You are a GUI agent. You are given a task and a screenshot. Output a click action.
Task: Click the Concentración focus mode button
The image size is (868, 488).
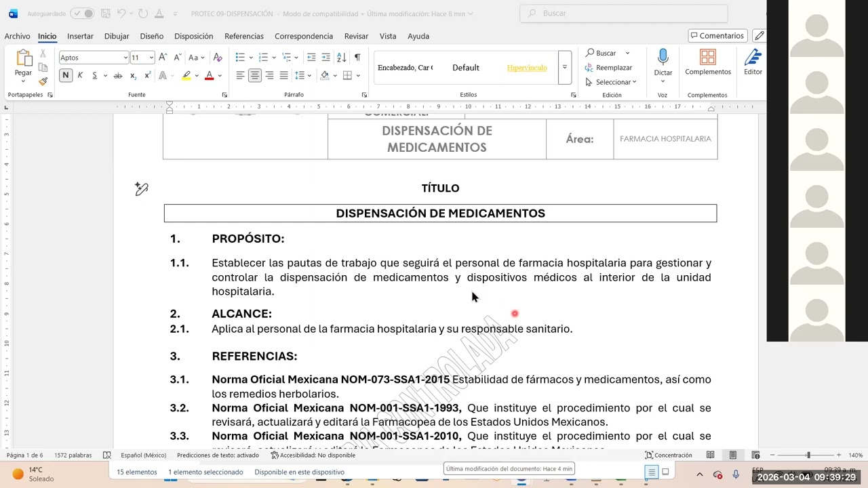669,455
